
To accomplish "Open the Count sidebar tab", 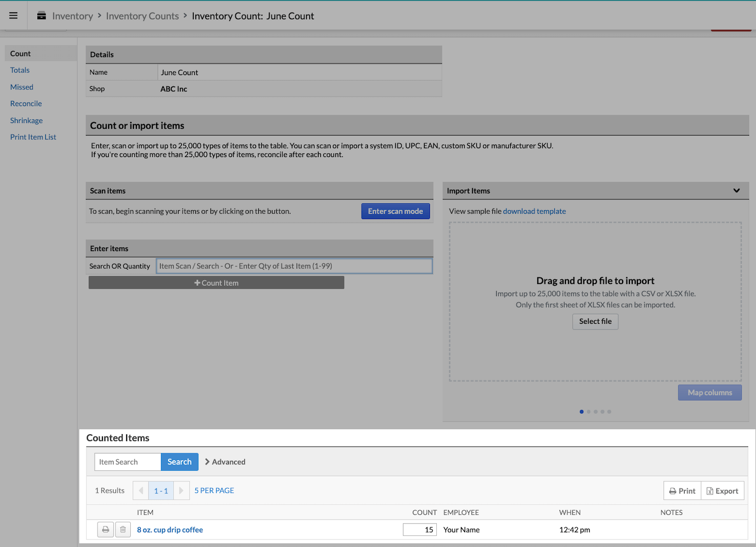I will coord(41,54).
